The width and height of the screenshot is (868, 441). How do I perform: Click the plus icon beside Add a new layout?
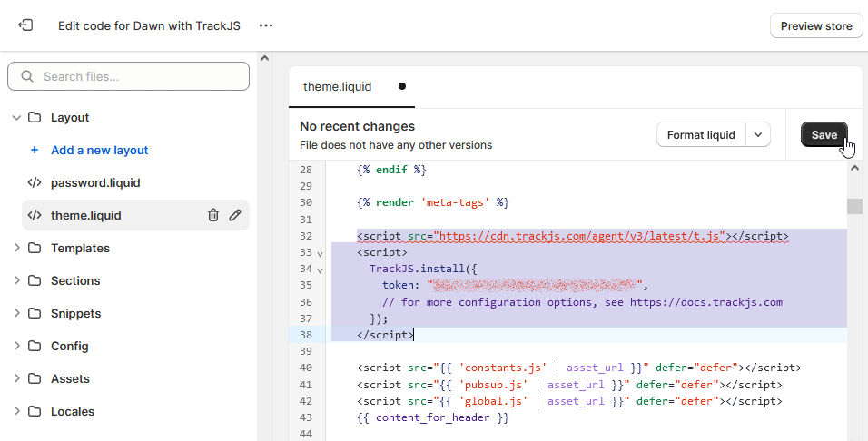click(35, 150)
